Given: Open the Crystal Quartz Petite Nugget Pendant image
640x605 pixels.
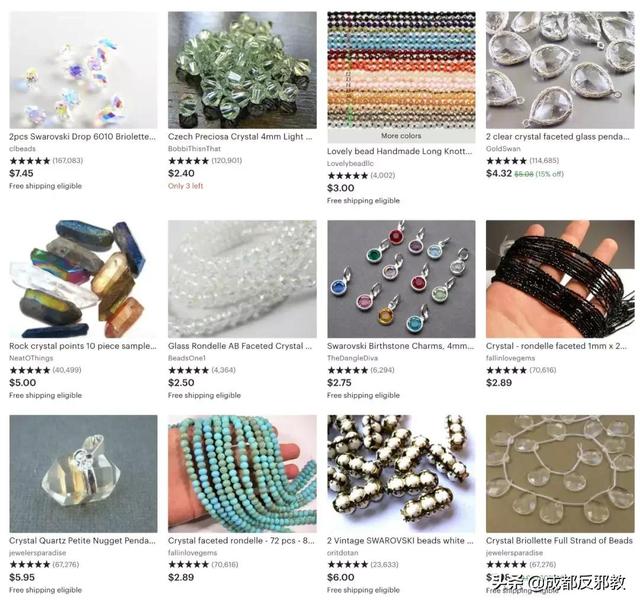Looking at the screenshot, I should [83, 474].
